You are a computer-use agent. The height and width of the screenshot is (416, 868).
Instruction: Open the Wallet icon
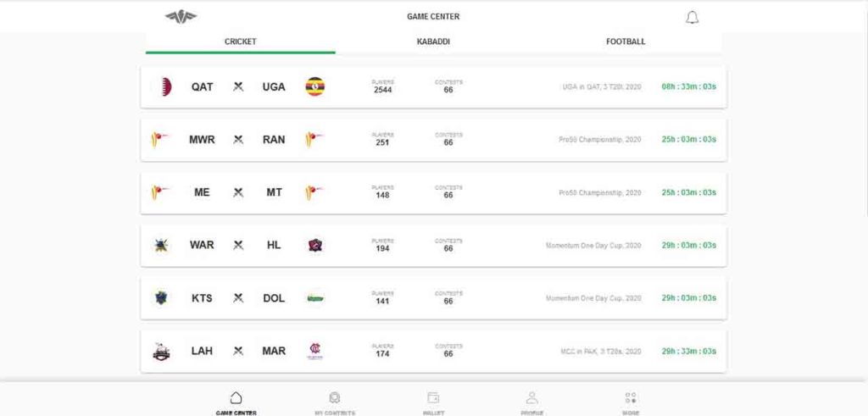point(433,397)
